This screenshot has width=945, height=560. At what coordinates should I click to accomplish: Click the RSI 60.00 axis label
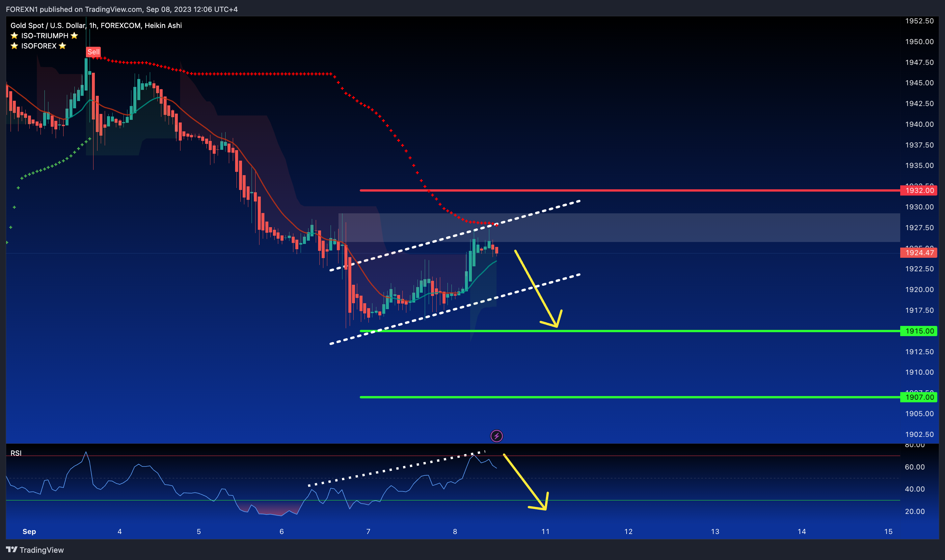tap(915, 467)
